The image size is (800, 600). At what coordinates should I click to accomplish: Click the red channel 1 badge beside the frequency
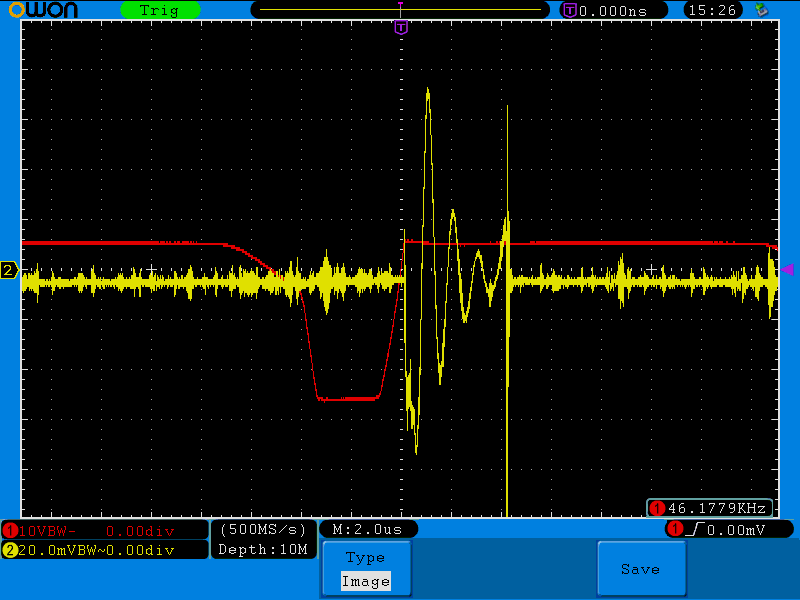[x=657, y=508]
